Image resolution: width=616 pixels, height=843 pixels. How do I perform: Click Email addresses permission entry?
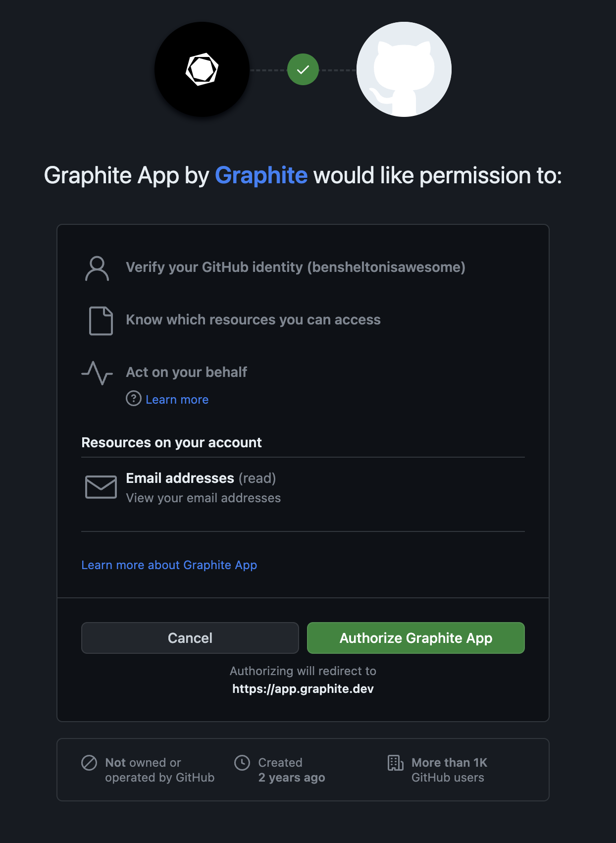coord(303,488)
